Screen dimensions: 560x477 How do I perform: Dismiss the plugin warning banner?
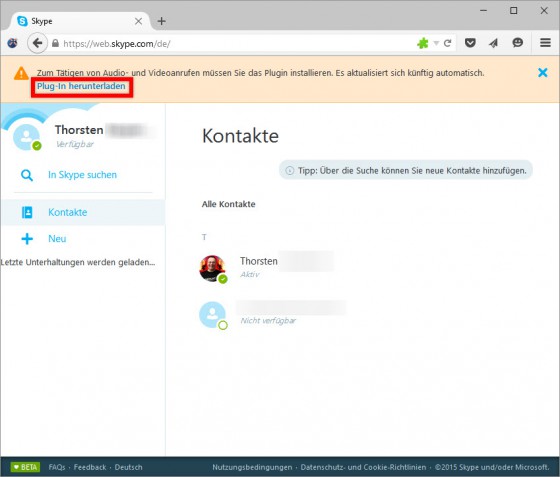(542, 72)
